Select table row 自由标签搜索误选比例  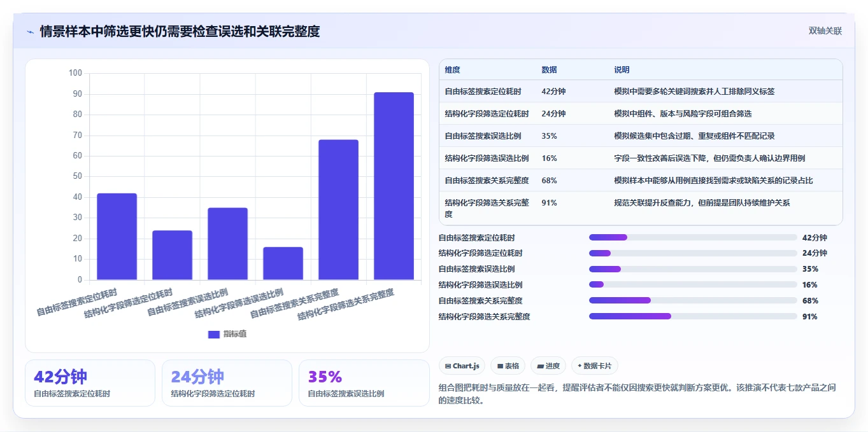(641, 136)
